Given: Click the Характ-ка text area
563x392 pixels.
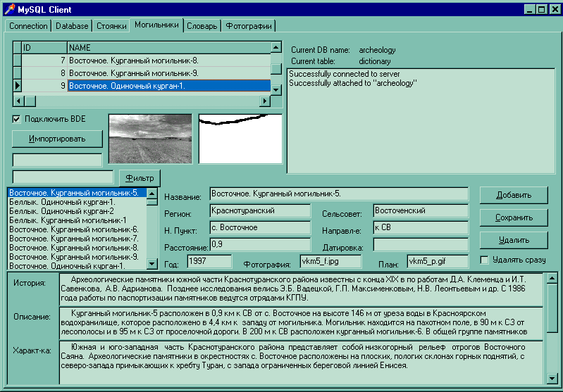Looking at the screenshot, I should click(302, 362).
